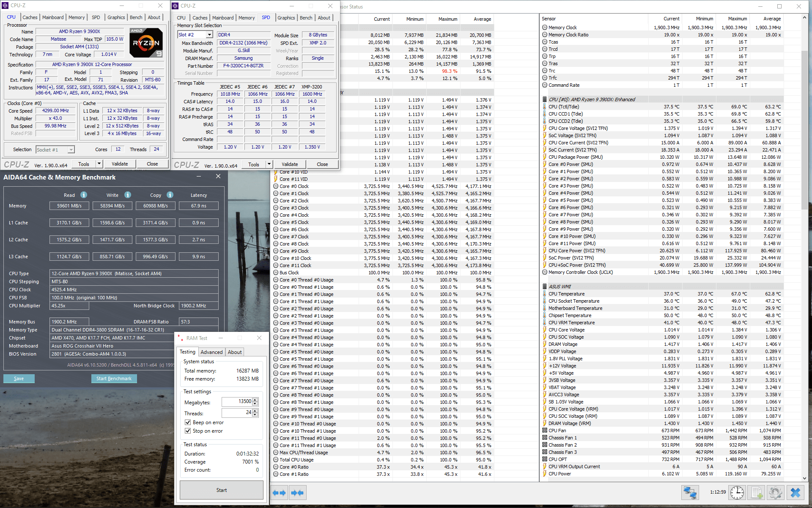The width and height of the screenshot is (812, 508).
Task: Click Tools button in left CPU-Z
Action: click(x=84, y=164)
